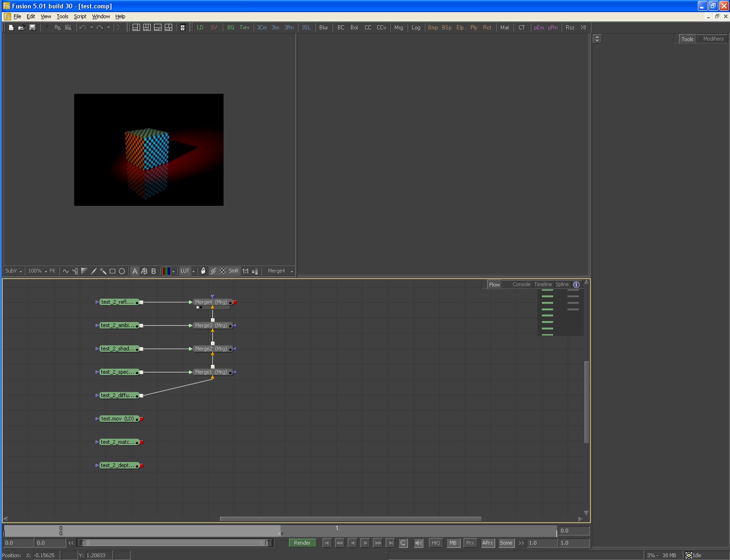Click the info icon beside Spline tab
The image size is (730, 560).
click(x=576, y=285)
